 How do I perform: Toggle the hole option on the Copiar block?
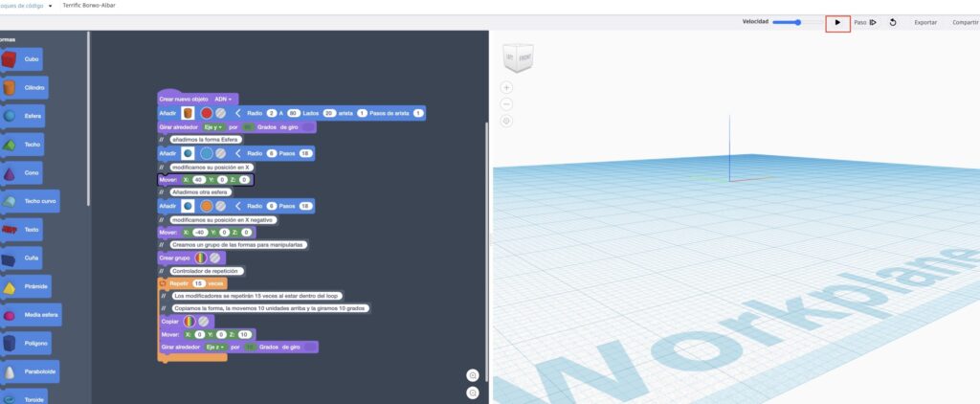tap(203, 322)
